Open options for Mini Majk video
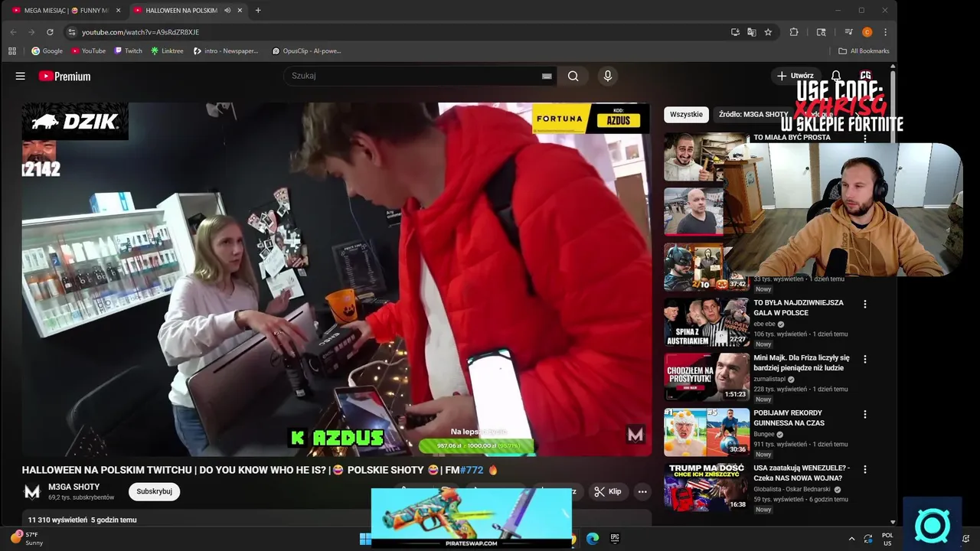The image size is (980, 551). (865, 359)
